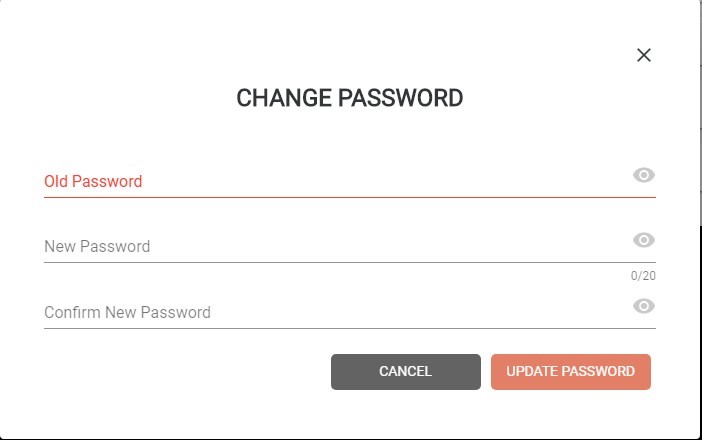Click the CANCEL button

pyautogui.click(x=406, y=372)
